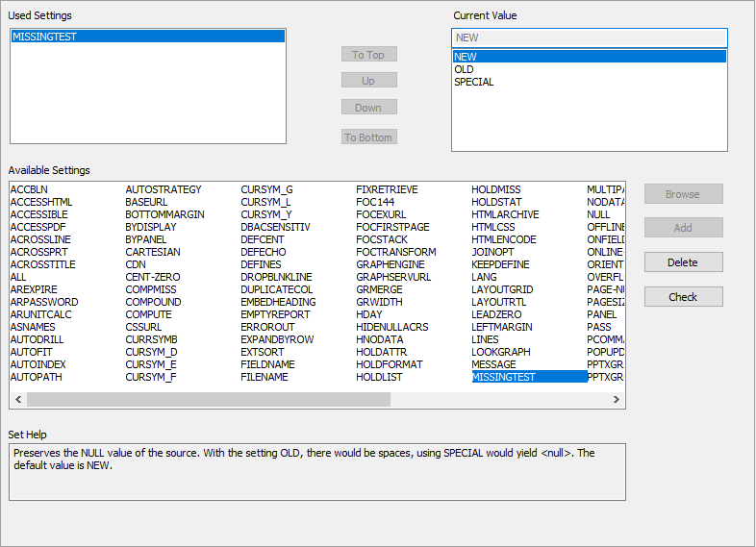Select COMPUTE setting
Viewport: 756px width, 547px height.
(148, 314)
